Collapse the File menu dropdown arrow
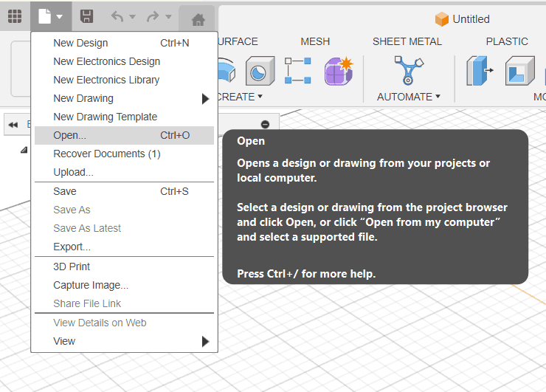This screenshot has height=392, width=546. coord(60,16)
